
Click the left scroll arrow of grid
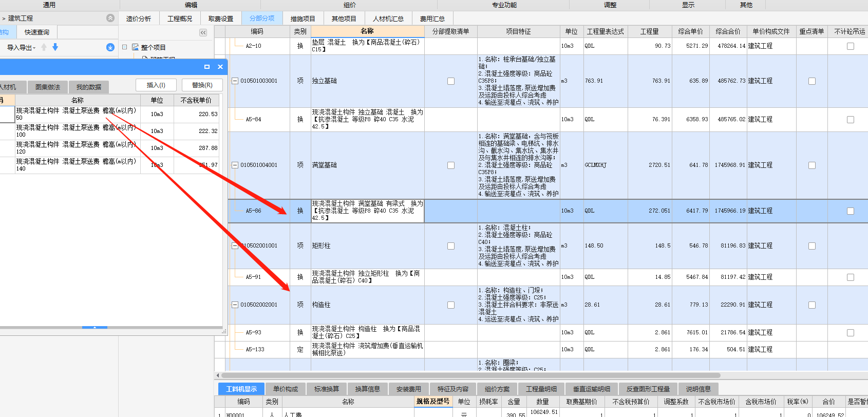218,375
